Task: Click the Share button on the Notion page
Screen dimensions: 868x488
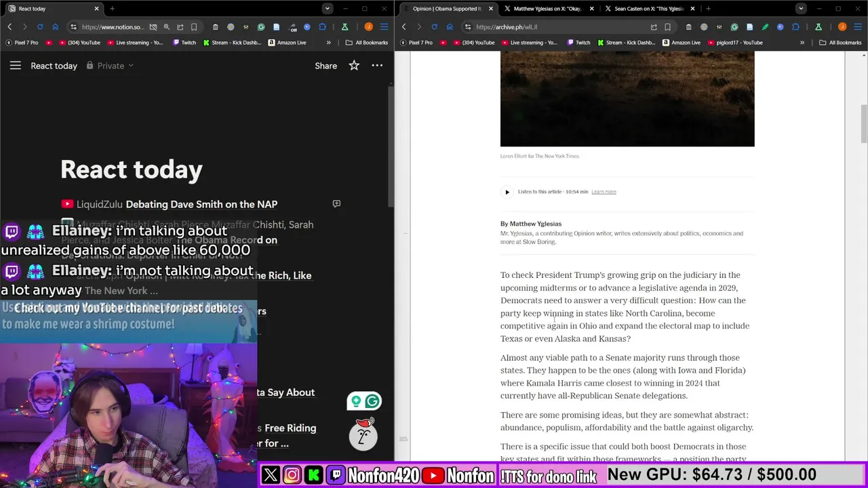Action: point(325,66)
